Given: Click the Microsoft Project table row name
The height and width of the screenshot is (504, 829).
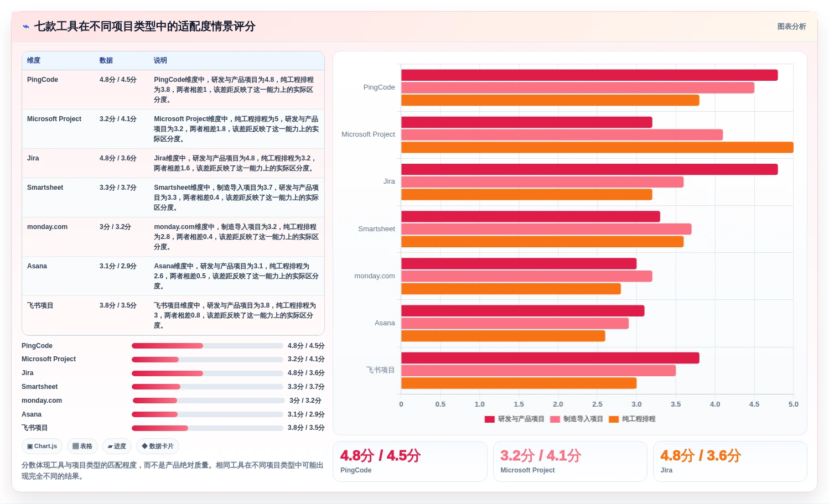Looking at the screenshot, I should tap(54, 119).
